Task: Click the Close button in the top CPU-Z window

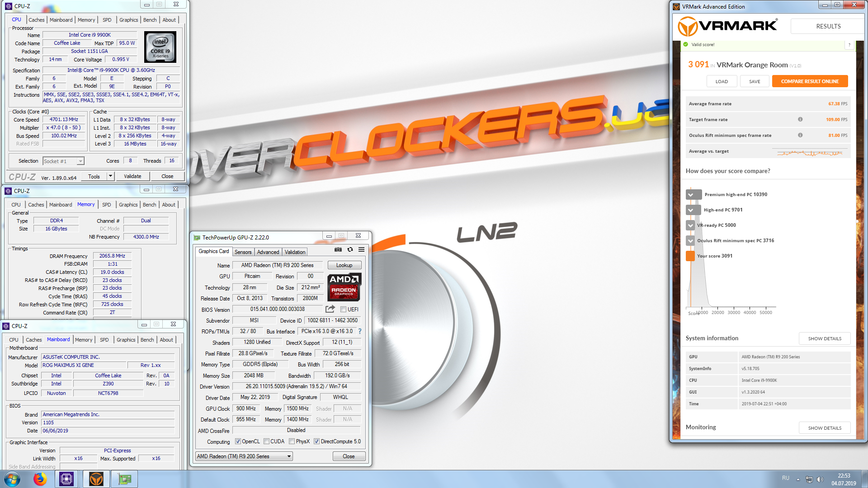Action: tap(167, 176)
